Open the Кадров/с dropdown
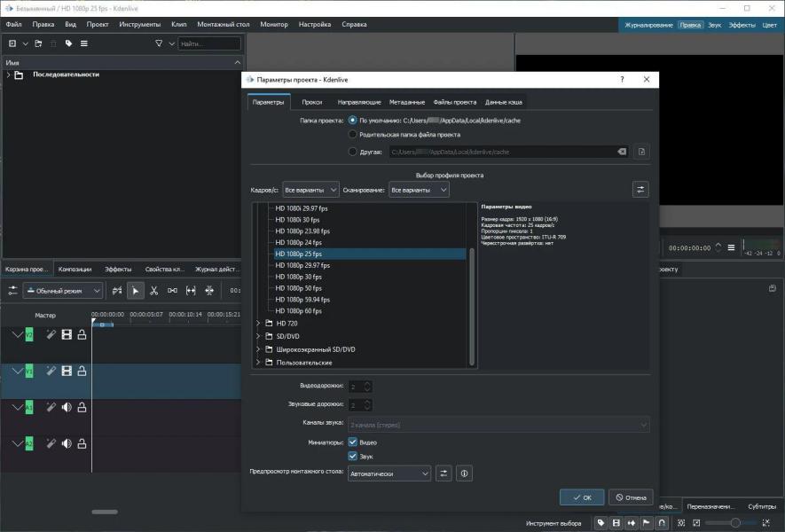Screen dimensions: 785x532 click(310, 190)
